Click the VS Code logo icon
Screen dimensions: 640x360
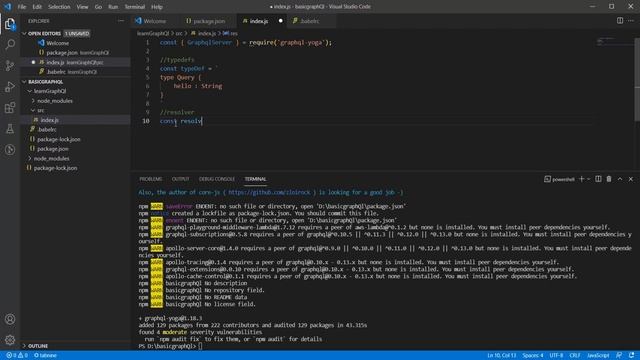click(7, 7)
